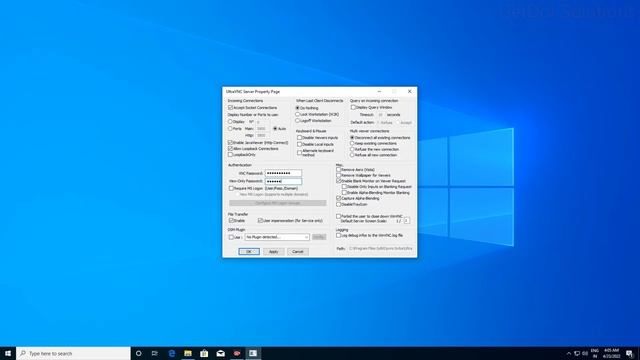Check Remove Wallpaper for Viewers
The width and height of the screenshot is (640, 360).
tap(338, 175)
